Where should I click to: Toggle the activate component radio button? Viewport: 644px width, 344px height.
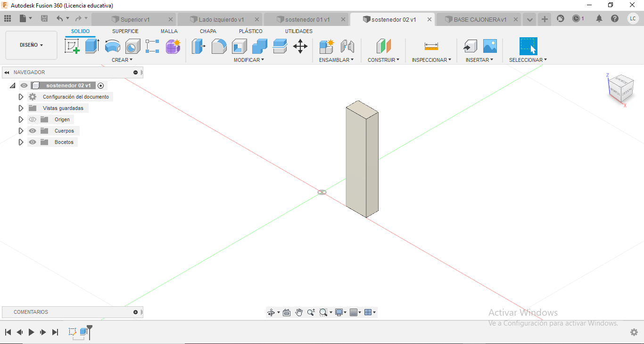click(100, 85)
